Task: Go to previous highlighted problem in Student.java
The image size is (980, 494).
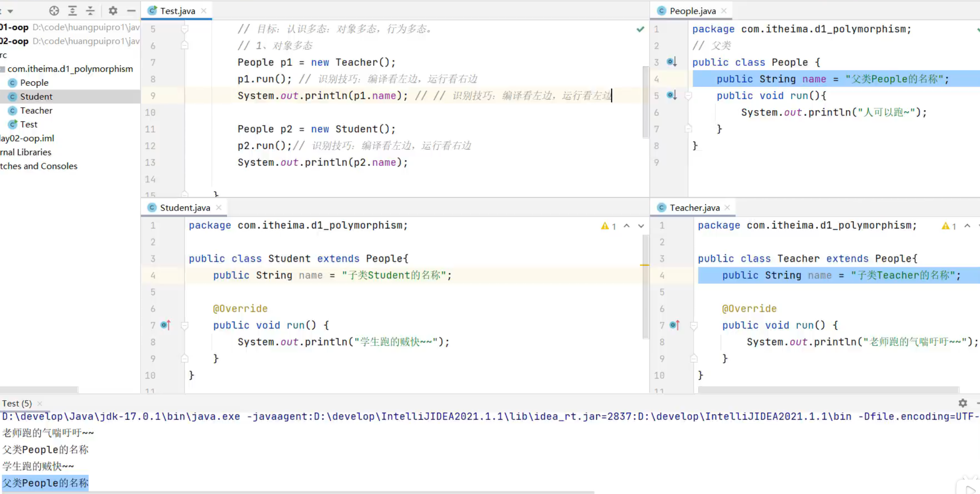Action: point(627,226)
